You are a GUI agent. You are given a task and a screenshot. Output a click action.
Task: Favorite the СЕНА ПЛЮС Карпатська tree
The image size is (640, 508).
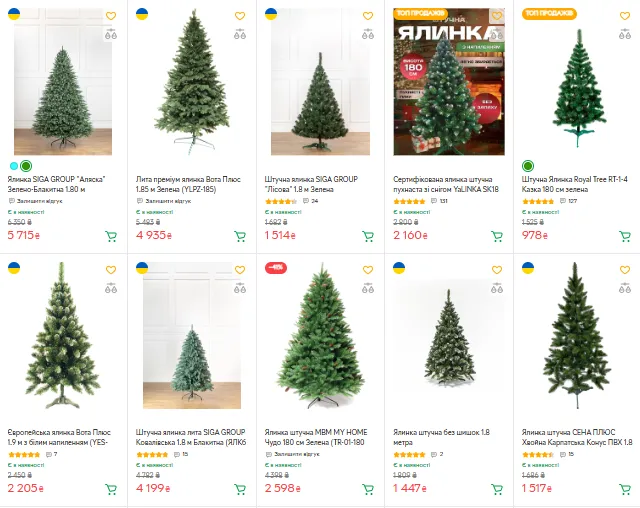point(625,270)
